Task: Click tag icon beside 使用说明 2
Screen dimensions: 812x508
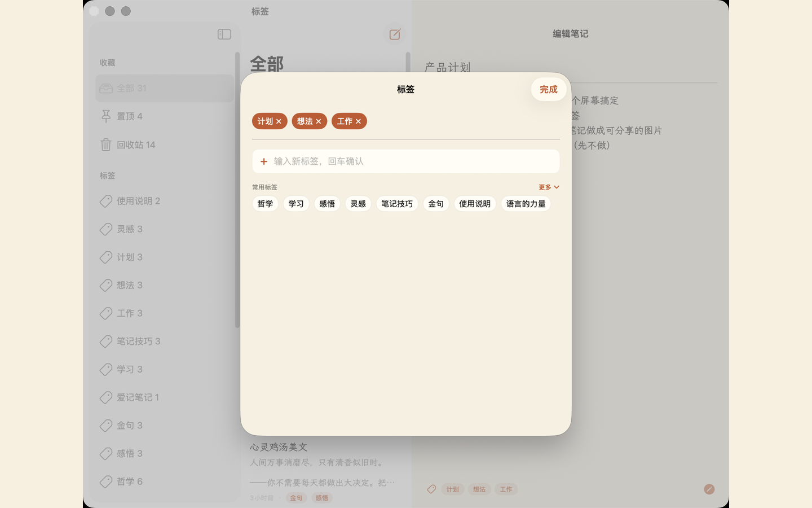Action: coord(106,201)
